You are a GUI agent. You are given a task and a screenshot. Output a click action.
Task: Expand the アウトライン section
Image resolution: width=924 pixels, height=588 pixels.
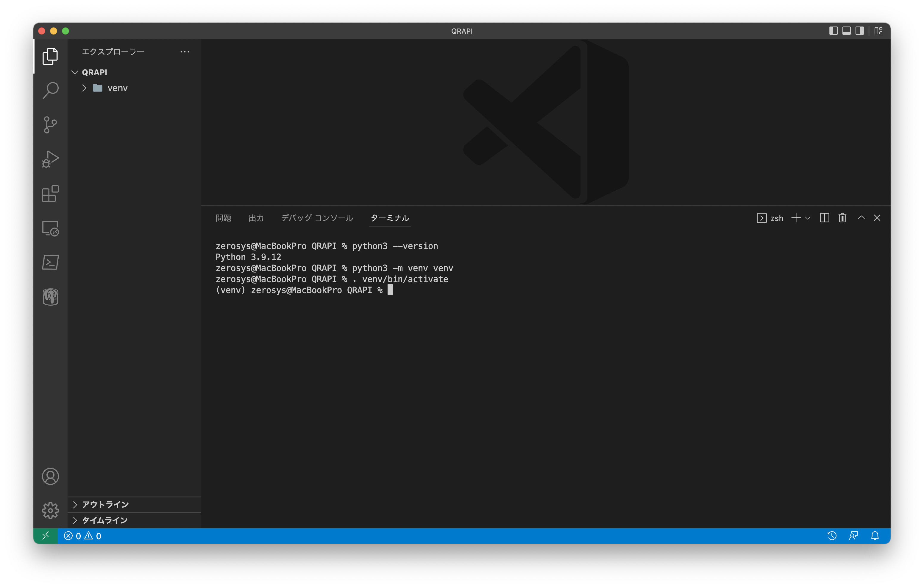pyautogui.click(x=134, y=504)
